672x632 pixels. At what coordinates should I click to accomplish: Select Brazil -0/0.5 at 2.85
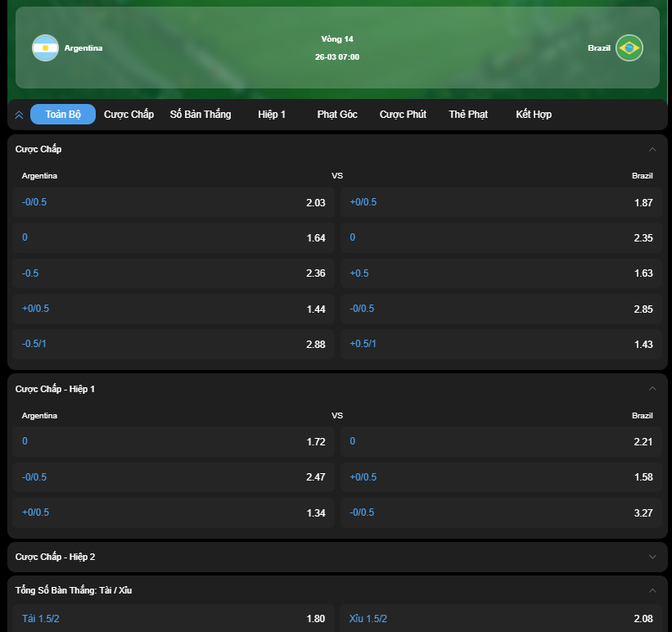pos(501,309)
